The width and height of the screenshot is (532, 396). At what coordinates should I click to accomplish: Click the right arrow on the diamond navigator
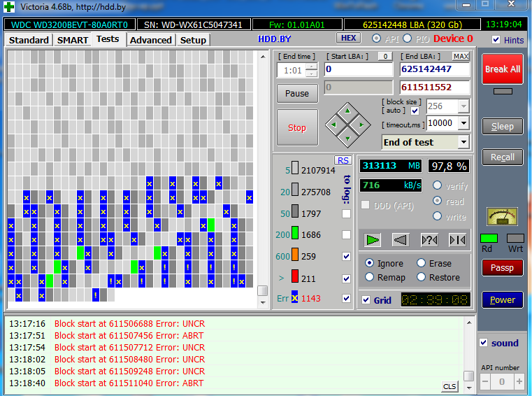[361, 125]
